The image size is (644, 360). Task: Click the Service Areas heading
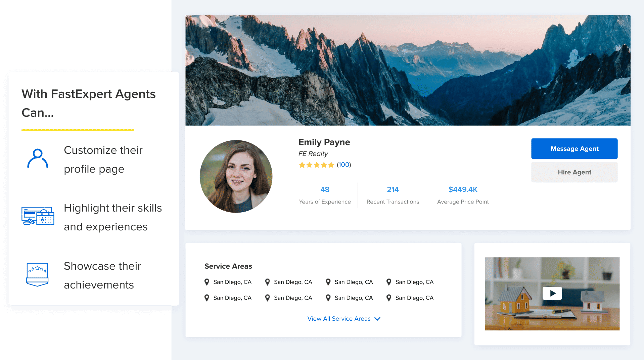[x=228, y=266]
